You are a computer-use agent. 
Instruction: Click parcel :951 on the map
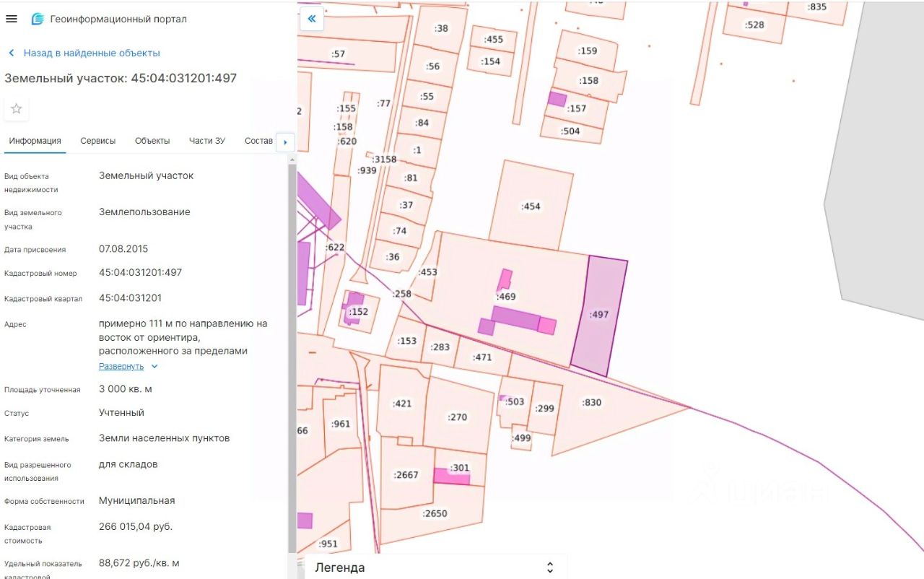(328, 544)
